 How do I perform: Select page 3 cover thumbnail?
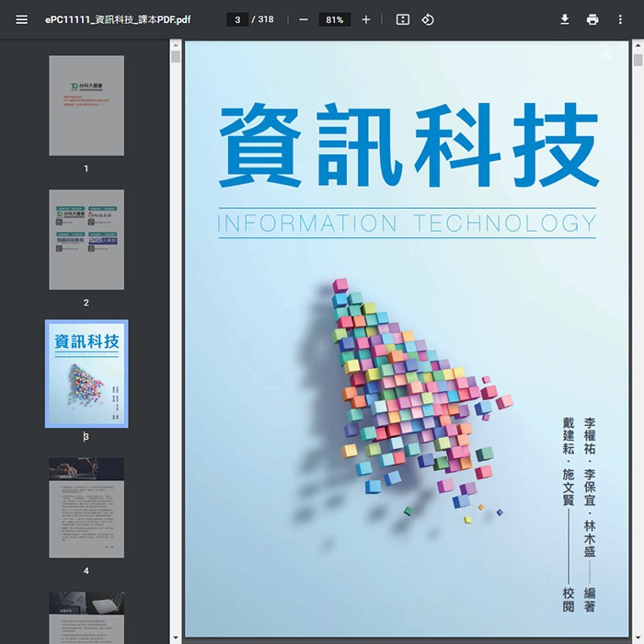click(86, 374)
